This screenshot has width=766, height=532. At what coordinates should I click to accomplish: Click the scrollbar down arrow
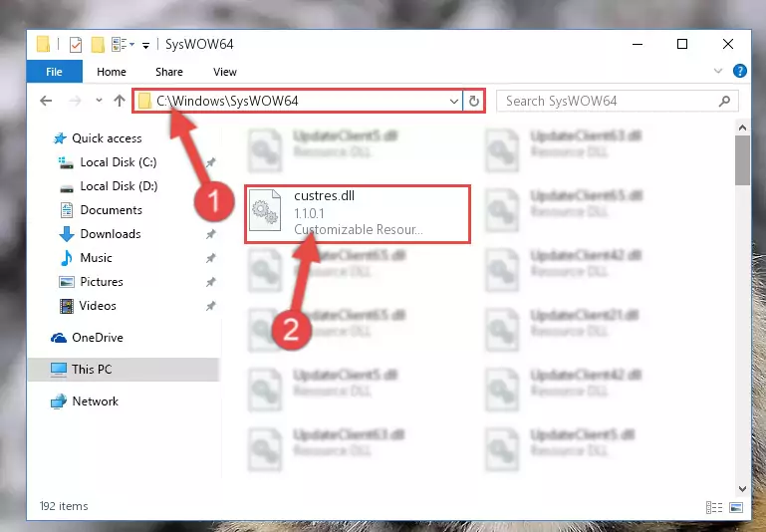pyautogui.click(x=742, y=488)
